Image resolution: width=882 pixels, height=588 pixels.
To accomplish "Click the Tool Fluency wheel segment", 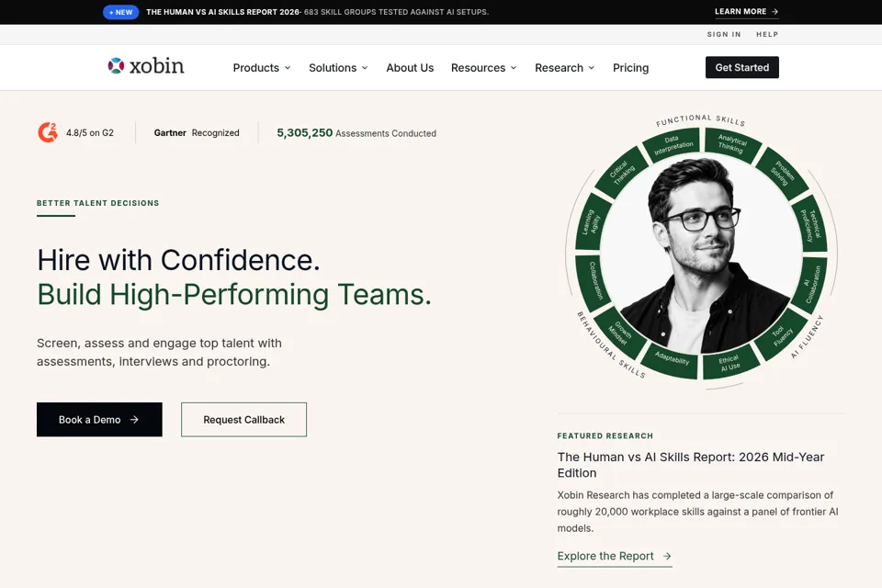I will pos(782,334).
